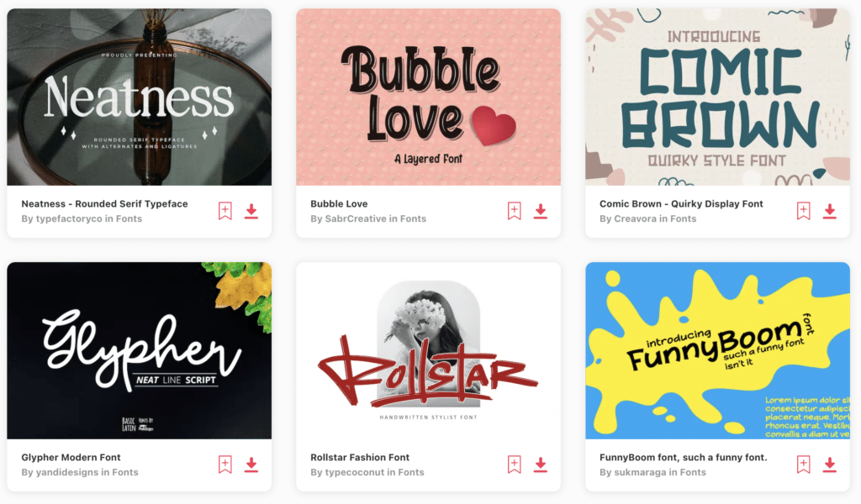The height and width of the screenshot is (504, 861).
Task: Open the Comic Brown title link
Action: [x=681, y=203]
